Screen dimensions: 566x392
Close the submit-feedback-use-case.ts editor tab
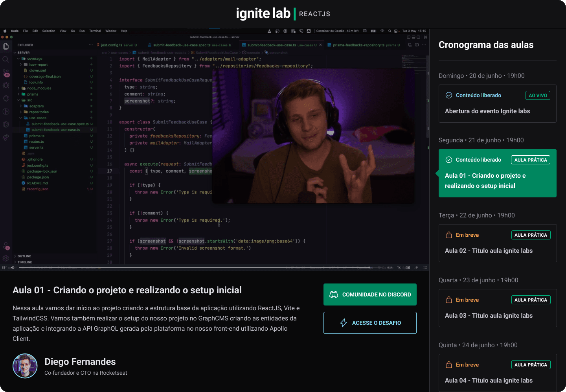[x=320, y=45]
